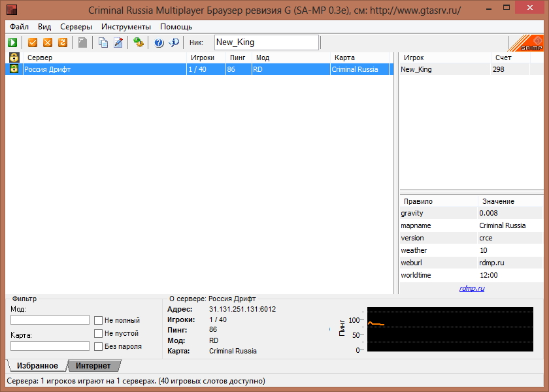Click the orange checkmark Add Server icon
Screen dimensions: 549x392
[x=33, y=42]
